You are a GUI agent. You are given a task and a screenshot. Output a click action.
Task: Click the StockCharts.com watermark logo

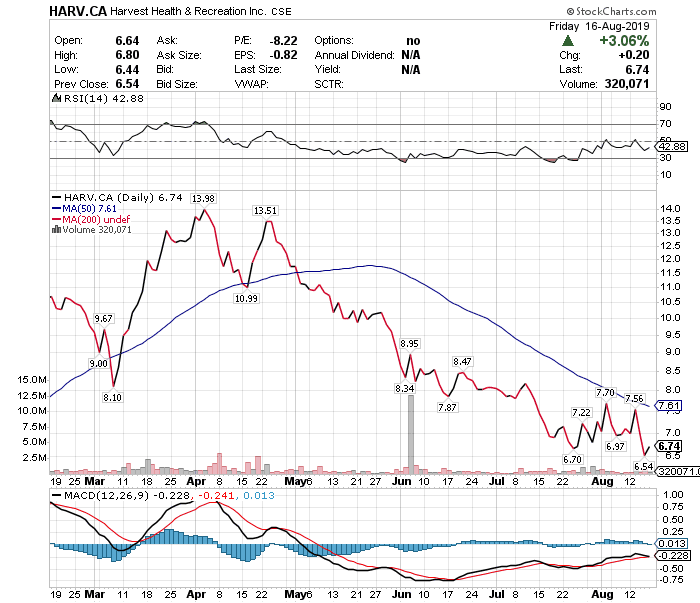click(x=611, y=11)
